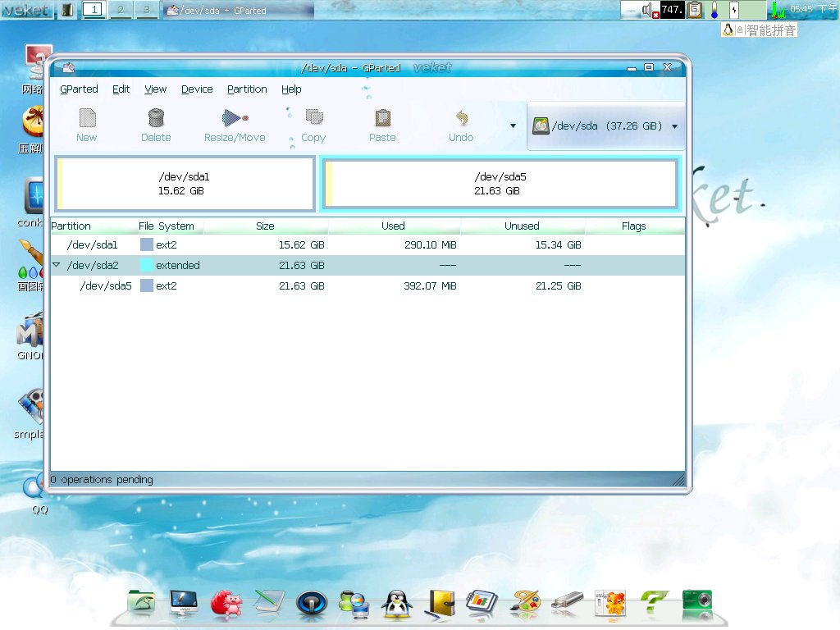The image size is (840, 630).
Task: Collapse the /dev/sda2 tree expander
Action: [x=57, y=265]
